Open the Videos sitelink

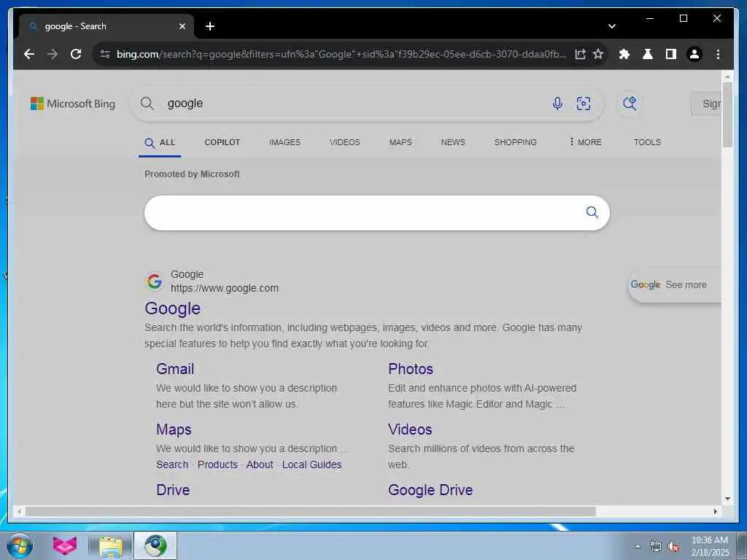[410, 429]
